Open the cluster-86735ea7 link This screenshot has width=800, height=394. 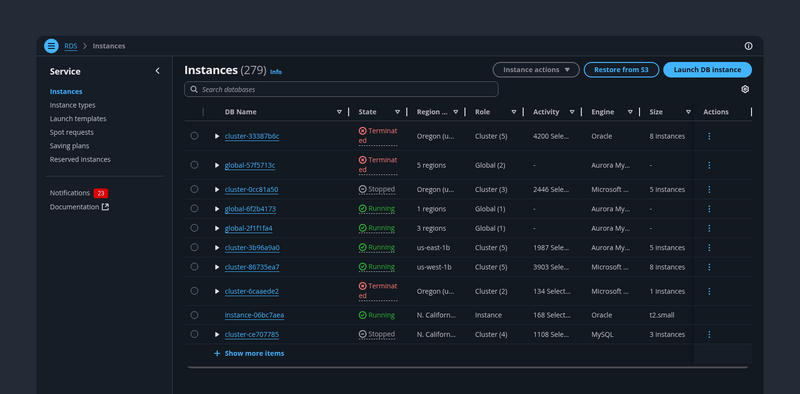coord(252,267)
